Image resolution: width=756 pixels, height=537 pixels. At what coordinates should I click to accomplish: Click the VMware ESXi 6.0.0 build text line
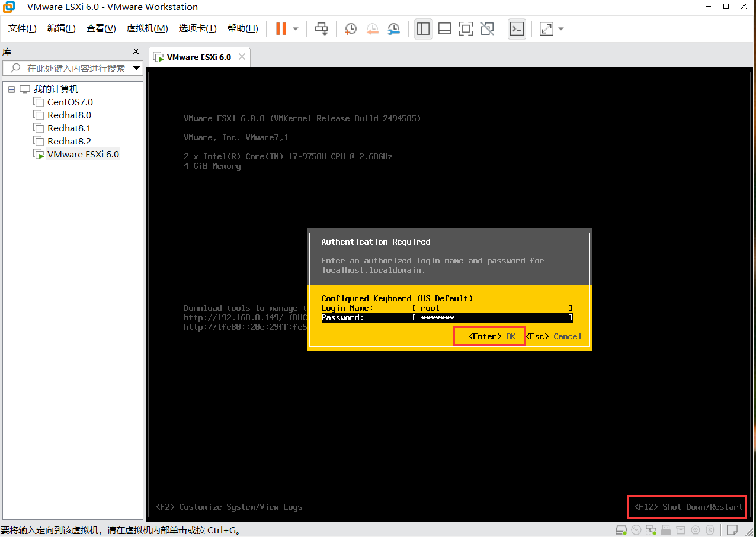point(302,118)
